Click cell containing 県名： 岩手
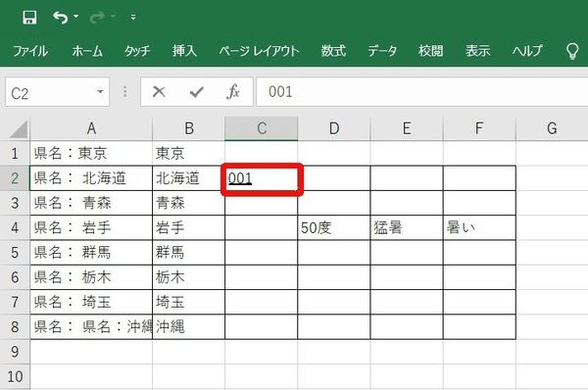The width and height of the screenshot is (588, 390). point(91,227)
